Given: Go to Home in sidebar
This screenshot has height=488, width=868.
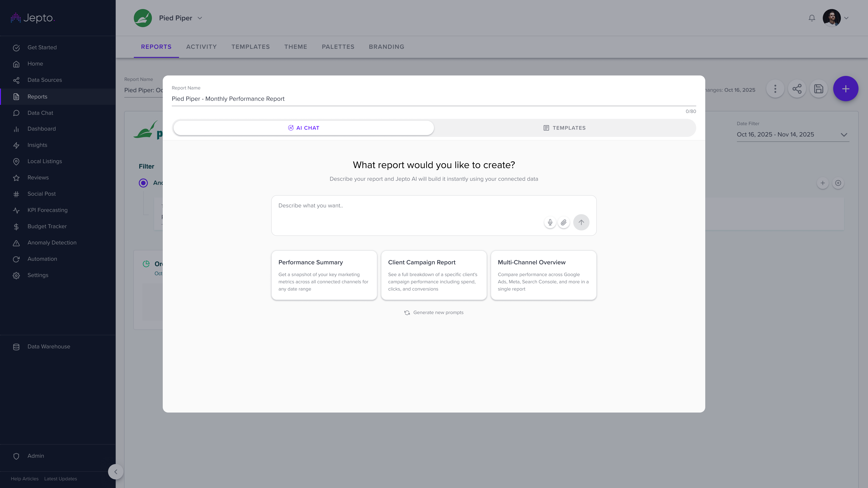Looking at the screenshot, I should coord(58,64).
